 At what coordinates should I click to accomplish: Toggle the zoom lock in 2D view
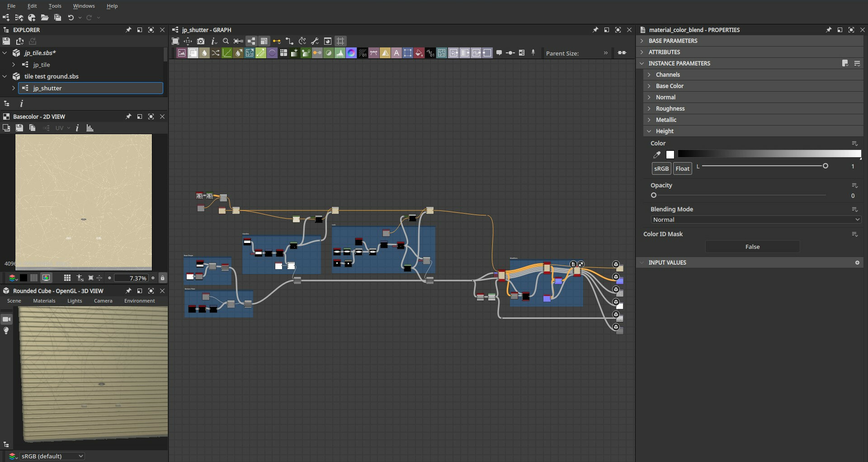coord(163,278)
